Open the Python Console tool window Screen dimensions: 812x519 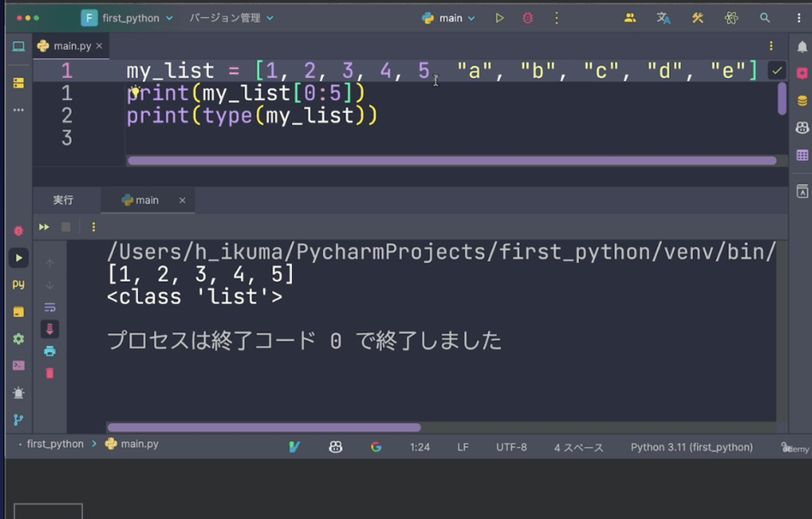[x=19, y=284]
